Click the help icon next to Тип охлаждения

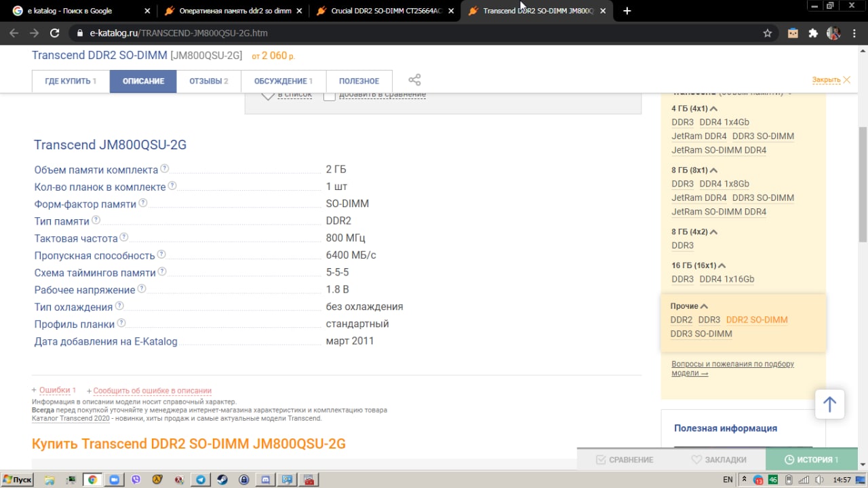pos(119,306)
